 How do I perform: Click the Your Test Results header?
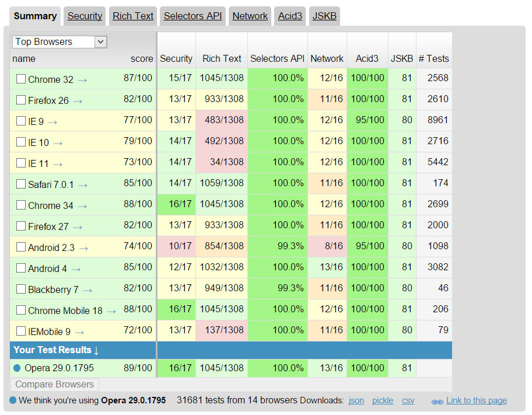[56, 350]
